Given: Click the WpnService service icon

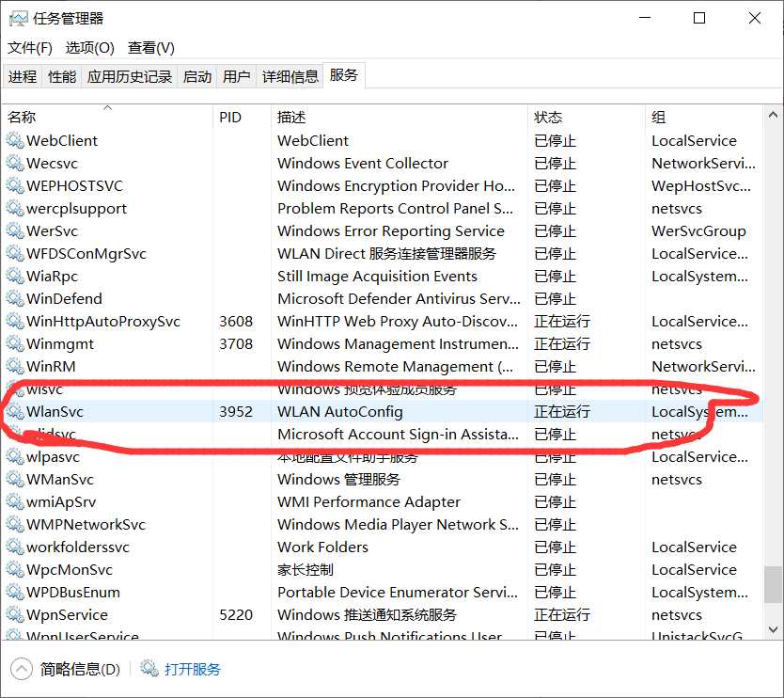Looking at the screenshot, I should [15, 614].
